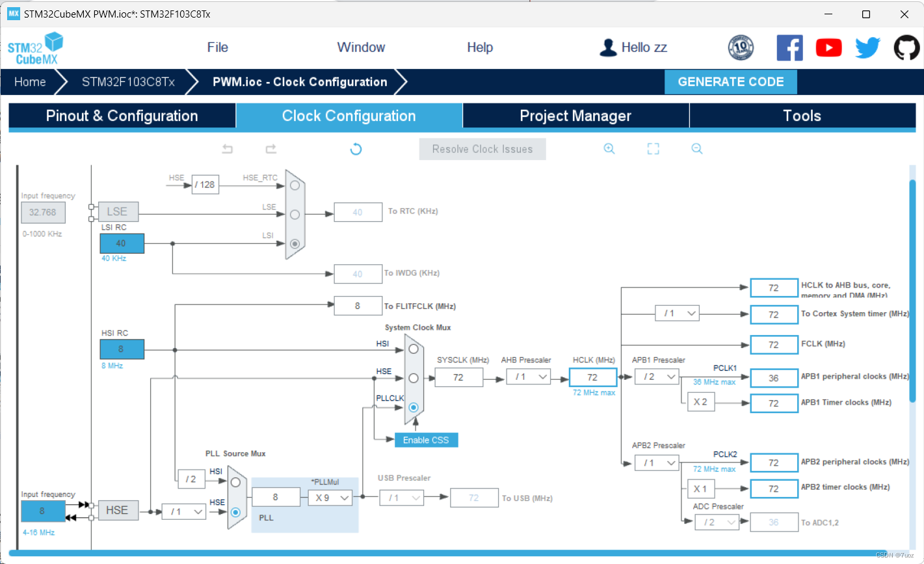The width and height of the screenshot is (924, 564).
Task: Switch to Tools tab
Action: pyautogui.click(x=802, y=116)
